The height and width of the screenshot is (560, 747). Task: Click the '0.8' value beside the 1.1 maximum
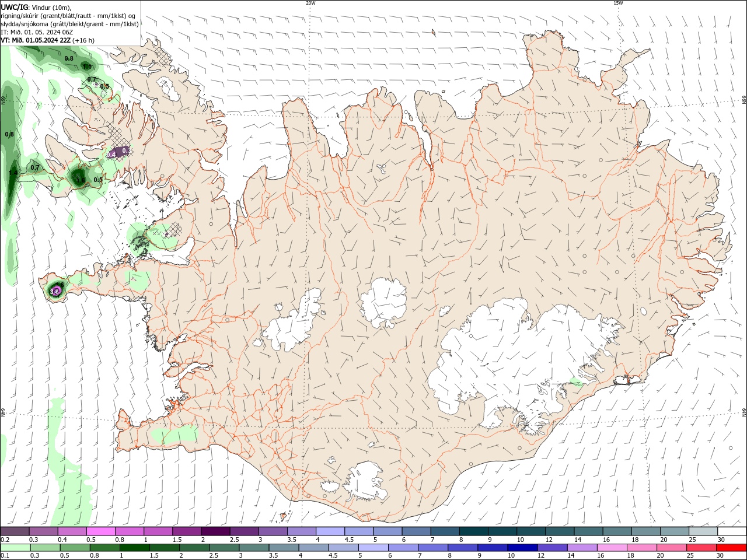click(69, 58)
